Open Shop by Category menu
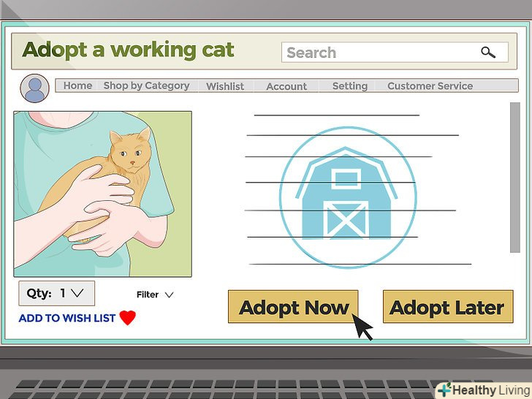Image resolution: width=532 pixels, height=399 pixels. (147, 85)
